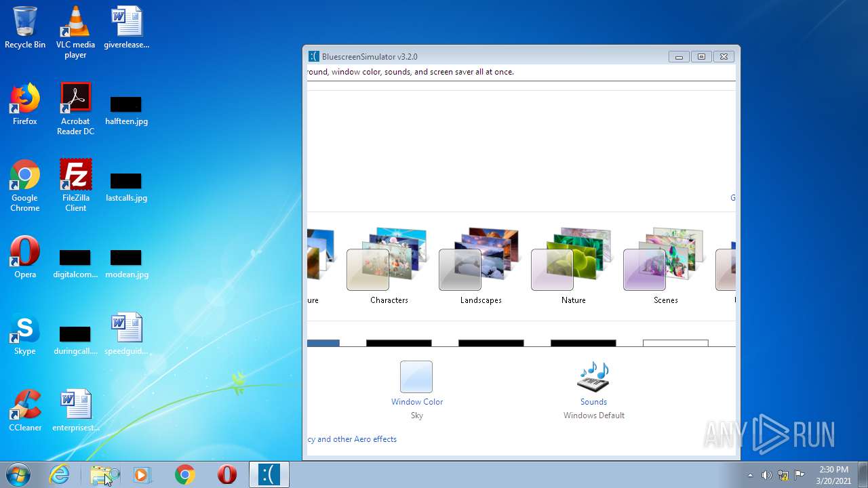Open the Sounds settings icon
Image resolution: width=868 pixels, height=488 pixels.
point(593,377)
